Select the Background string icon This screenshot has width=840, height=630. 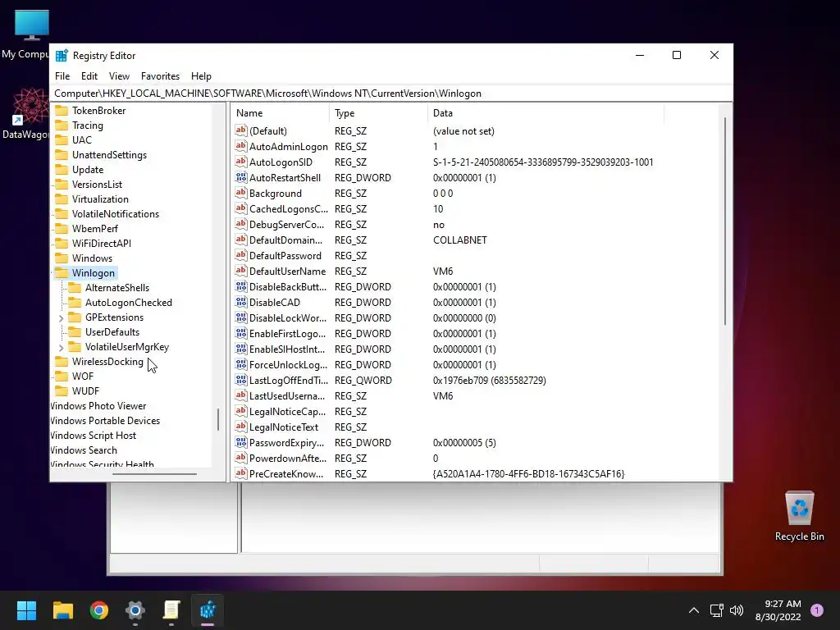point(241,193)
